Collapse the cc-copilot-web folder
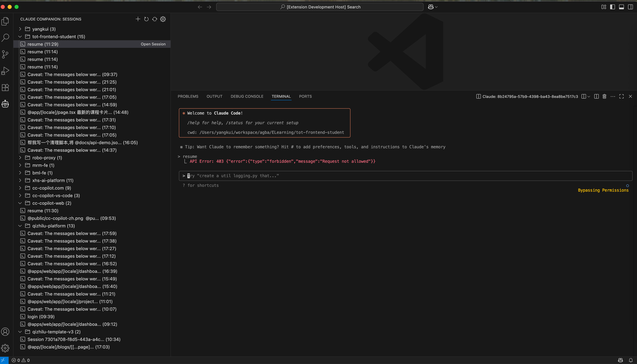The image size is (637, 364). point(20,203)
